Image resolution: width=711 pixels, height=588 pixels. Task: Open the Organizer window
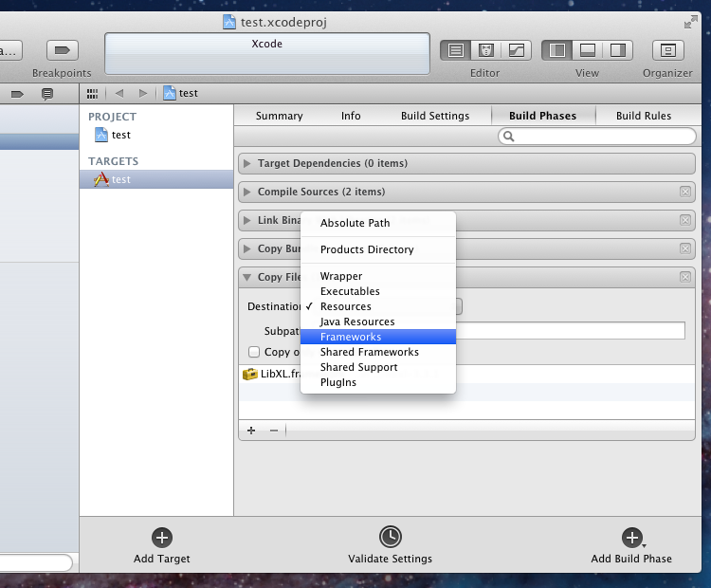click(x=667, y=50)
